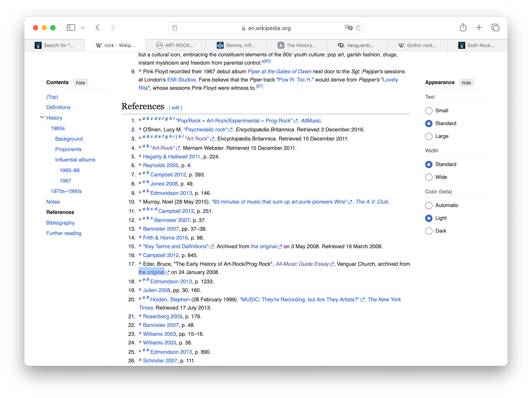Open the Reader view icon

pos(175,28)
